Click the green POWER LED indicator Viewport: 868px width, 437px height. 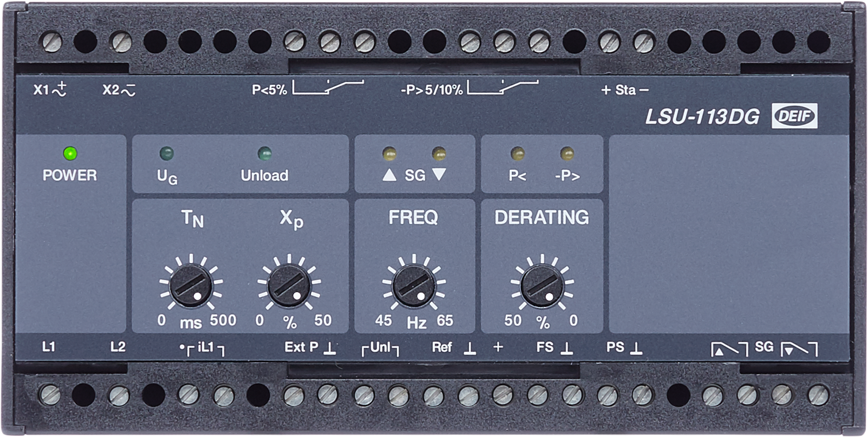71,154
